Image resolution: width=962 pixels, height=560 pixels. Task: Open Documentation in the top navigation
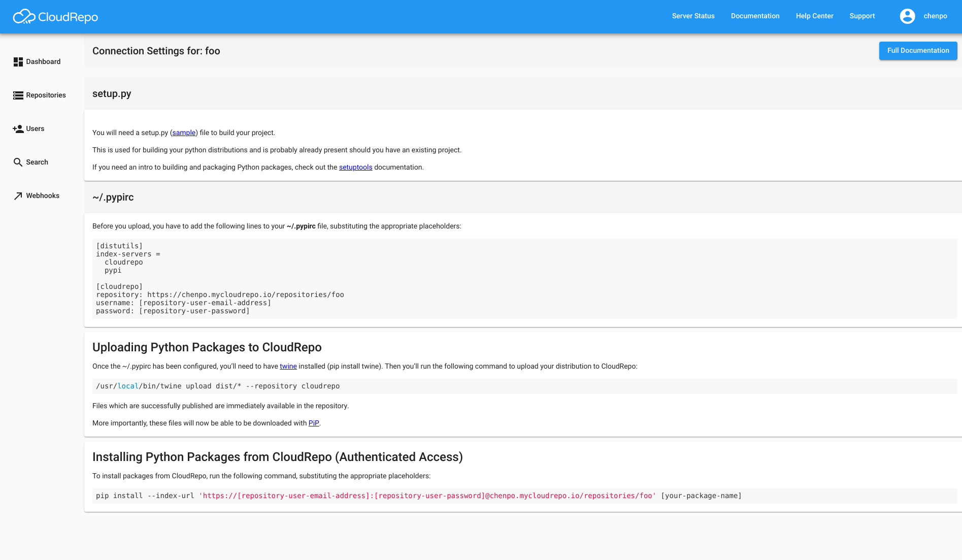tap(755, 16)
